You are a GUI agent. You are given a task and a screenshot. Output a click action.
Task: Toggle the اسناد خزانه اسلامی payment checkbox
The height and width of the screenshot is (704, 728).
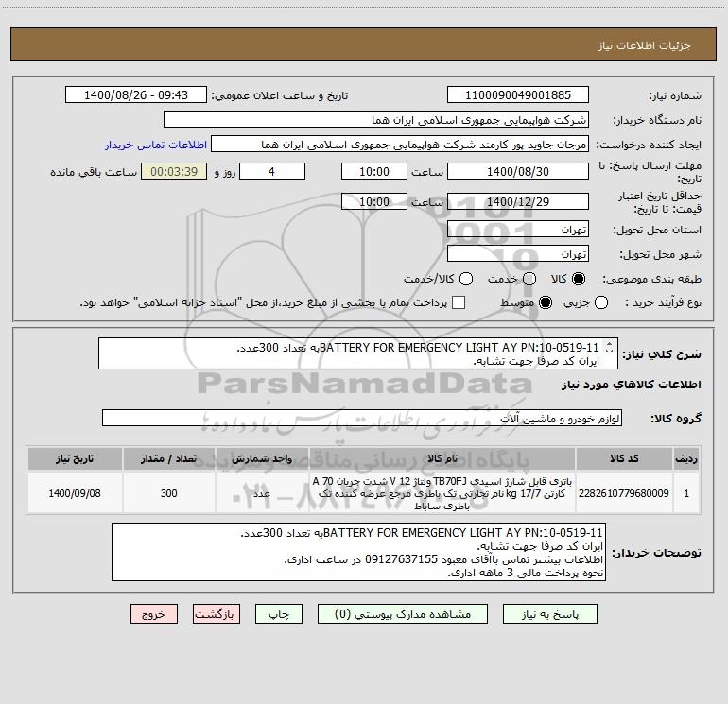[x=459, y=302]
